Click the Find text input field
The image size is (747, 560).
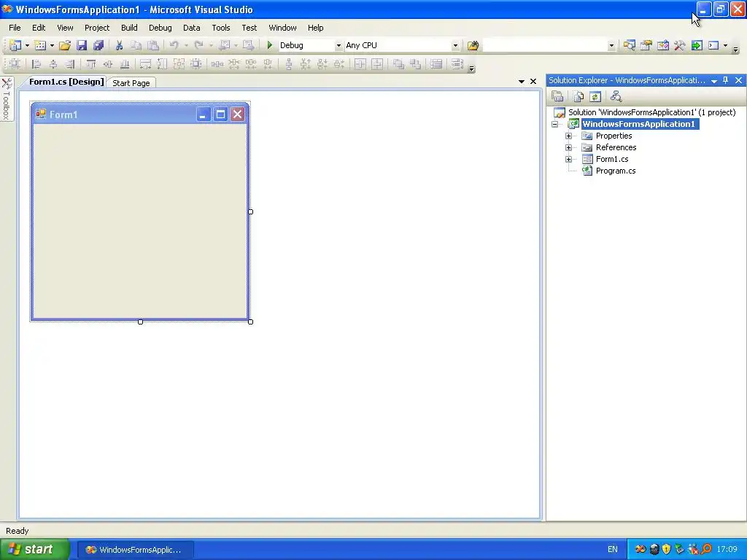tap(545, 46)
